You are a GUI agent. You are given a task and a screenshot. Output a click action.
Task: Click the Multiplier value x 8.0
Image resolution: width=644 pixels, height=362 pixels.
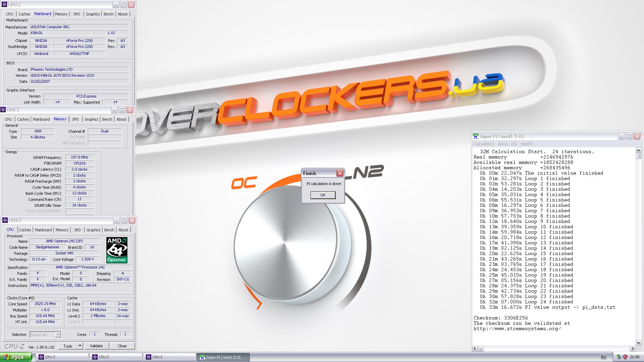coord(45,310)
